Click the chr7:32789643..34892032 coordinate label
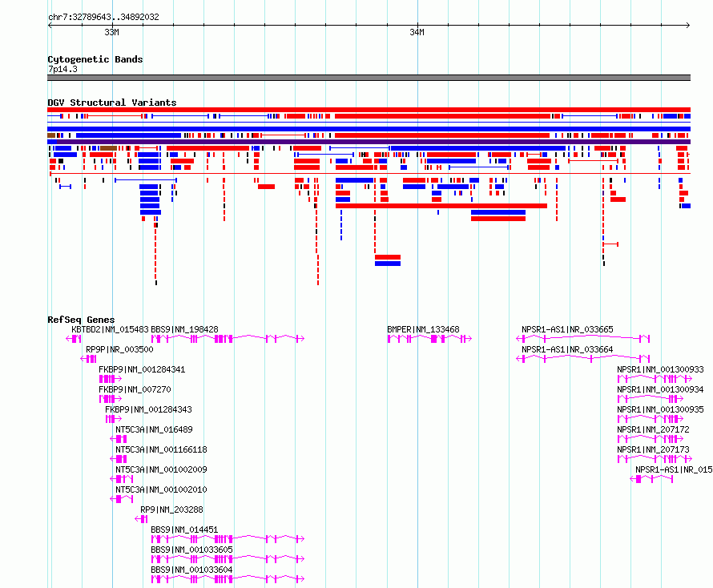Image resolution: width=713 pixels, height=588 pixels. point(103,17)
